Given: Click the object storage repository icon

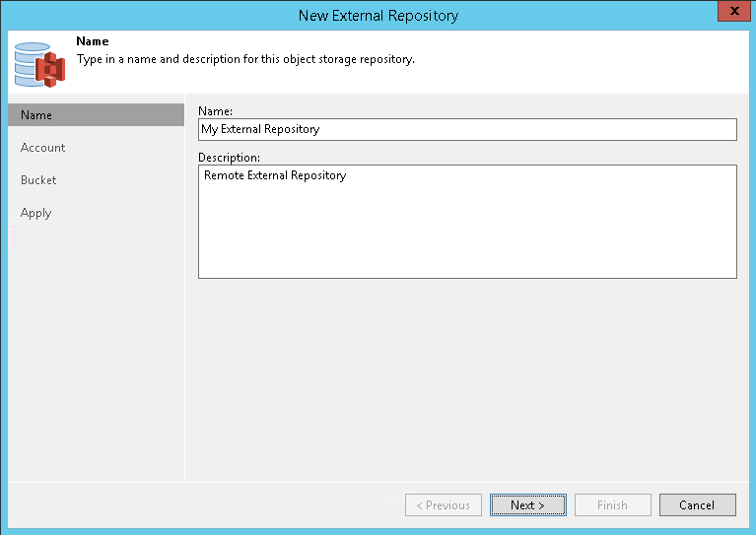Looking at the screenshot, I should (x=39, y=65).
